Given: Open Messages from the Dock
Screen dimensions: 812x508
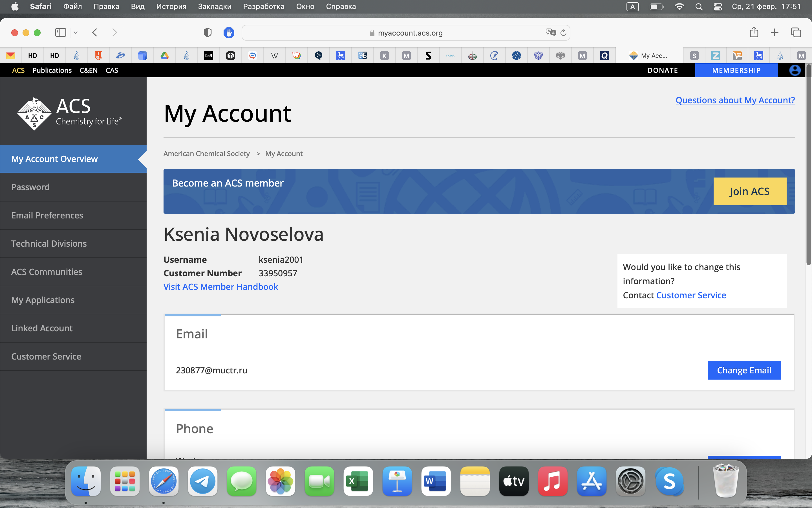Looking at the screenshot, I should [x=242, y=481].
